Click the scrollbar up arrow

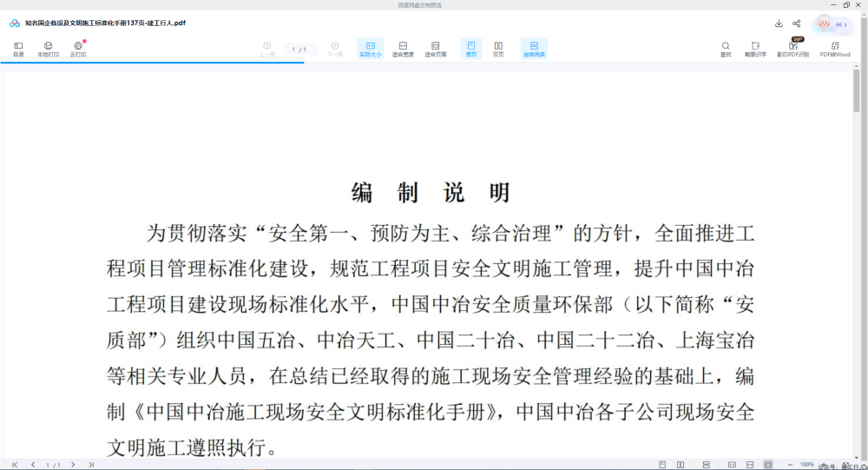(x=857, y=67)
